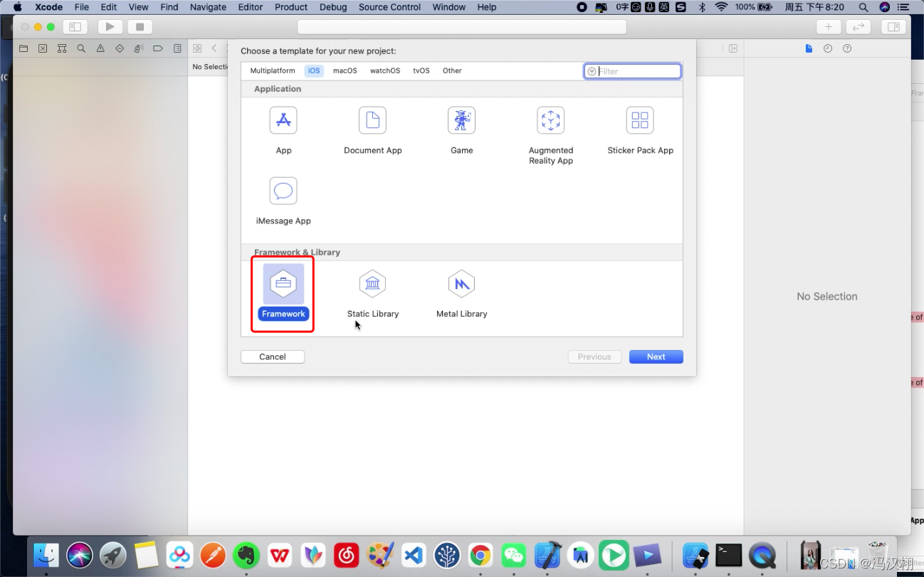Open Visual Studio Code from the Dock
This screenshot has height=577, width=924.
(x=414, y=555)
